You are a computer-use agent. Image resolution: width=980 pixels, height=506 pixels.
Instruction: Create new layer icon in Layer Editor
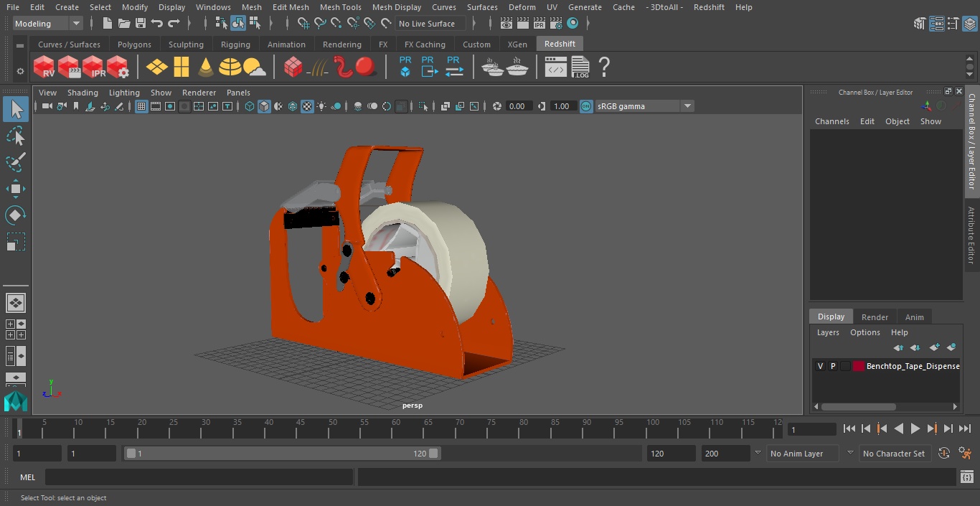click(x=934, y=347)
